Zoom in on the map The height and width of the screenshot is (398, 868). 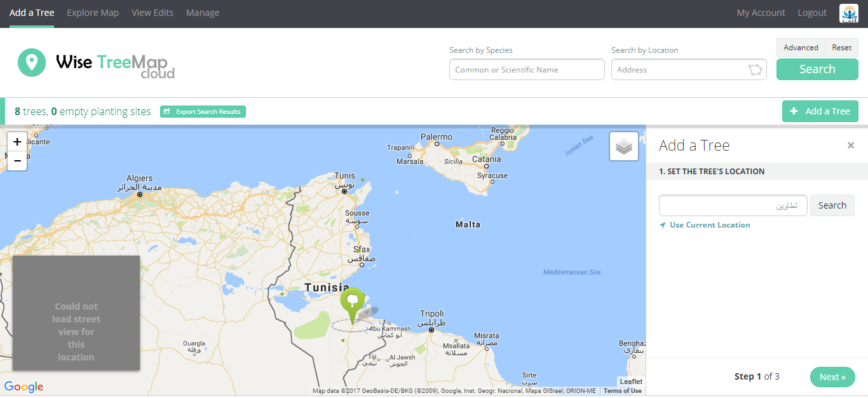(x=17, y=142)
